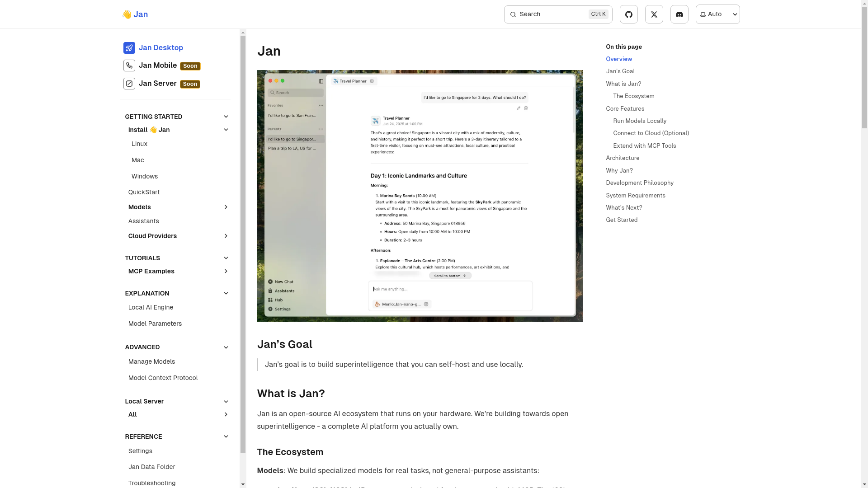Click the sidebar scrollbar thumb
868x488 pixels.
(x=243, y=244)
